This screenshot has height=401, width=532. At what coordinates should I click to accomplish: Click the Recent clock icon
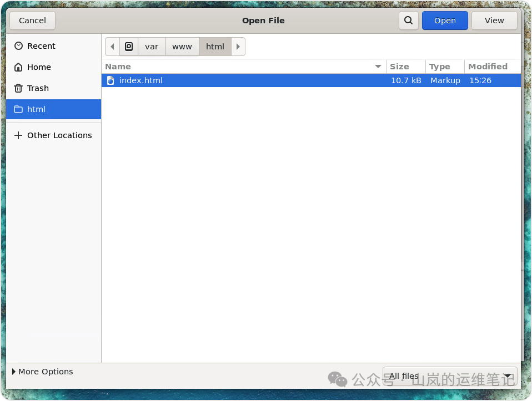(x=19, y=46)
